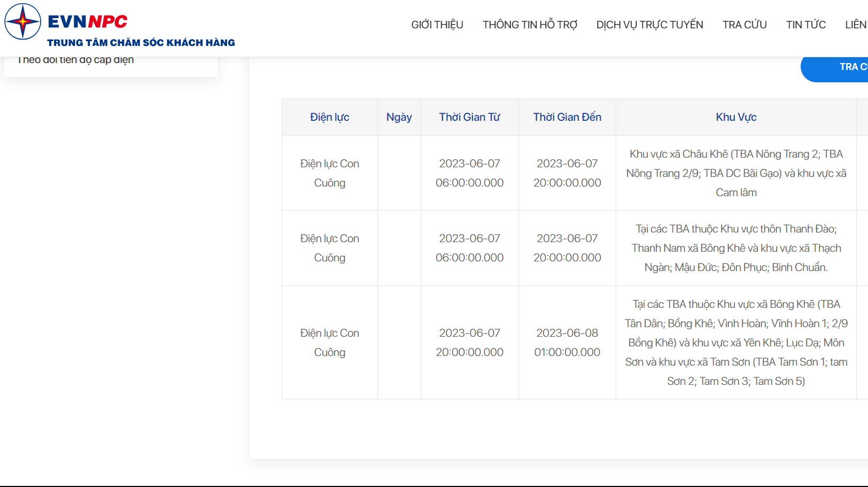Select the Thời Gian Đến column header
The width and height of the screenshot is (868, 487).
click(x=567, y=117)
